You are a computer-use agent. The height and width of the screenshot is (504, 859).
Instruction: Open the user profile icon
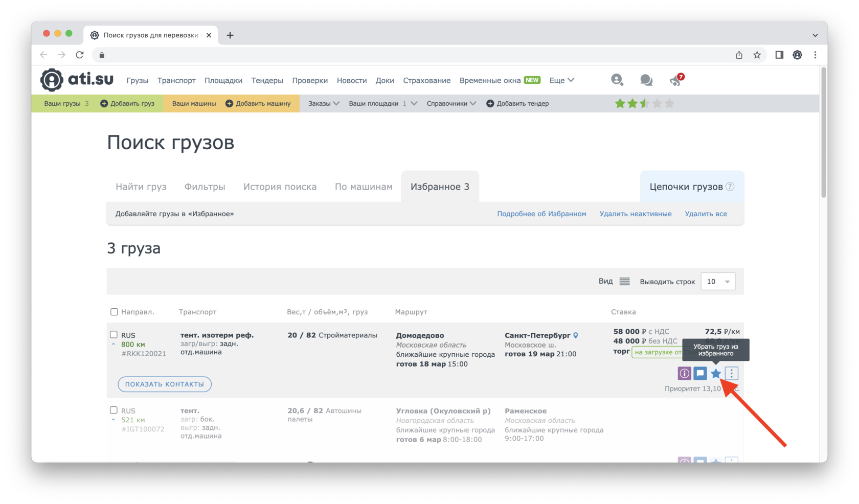(x=617, y=80)
